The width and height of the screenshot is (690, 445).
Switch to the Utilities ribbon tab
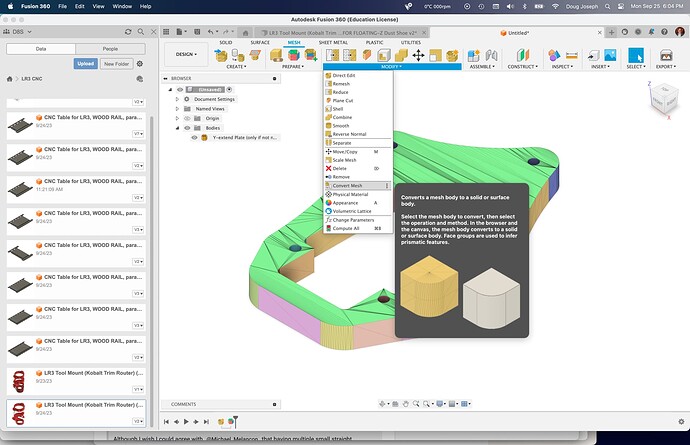tap(410, 43)
